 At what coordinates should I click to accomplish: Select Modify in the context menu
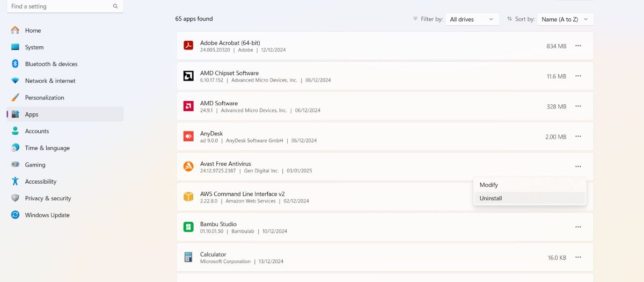tap(530, 185)
